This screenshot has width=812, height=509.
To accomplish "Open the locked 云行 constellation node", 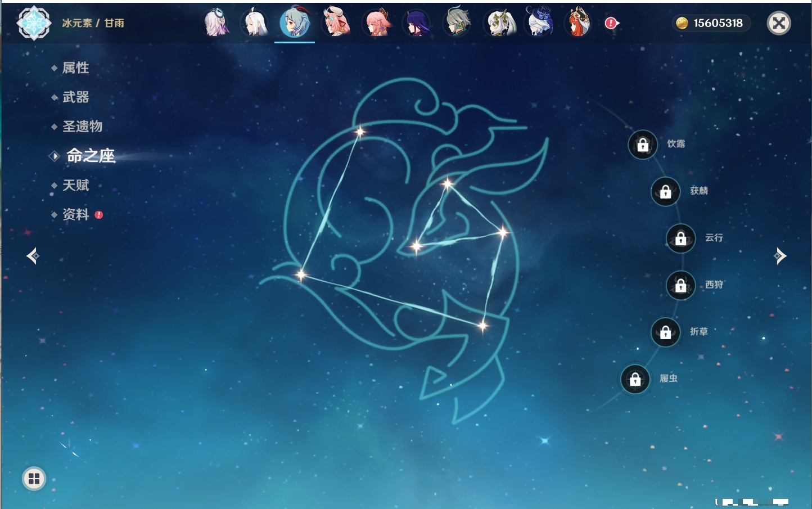I will click(x=680, y=238).
